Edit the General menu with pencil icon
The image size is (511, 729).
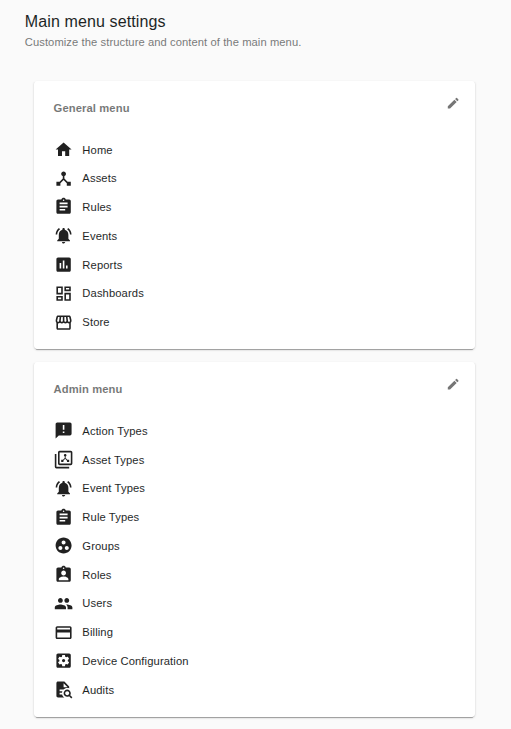pyautogui.click(x=453, y=103)
